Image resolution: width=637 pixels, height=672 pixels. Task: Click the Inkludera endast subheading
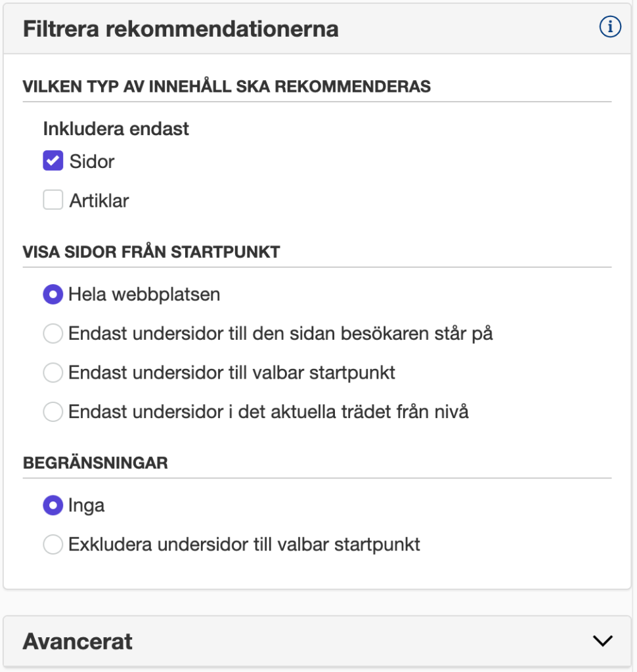(116, 129)
